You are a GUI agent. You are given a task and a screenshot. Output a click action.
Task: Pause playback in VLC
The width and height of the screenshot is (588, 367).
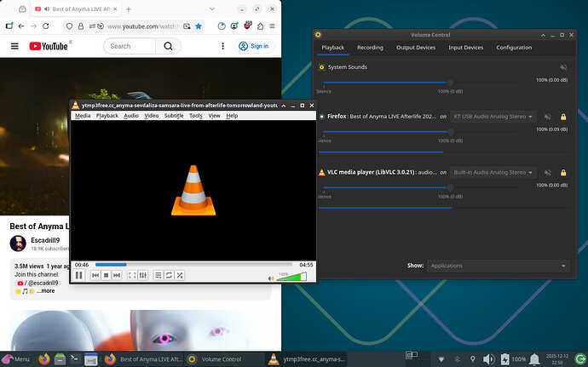point(78,275)
